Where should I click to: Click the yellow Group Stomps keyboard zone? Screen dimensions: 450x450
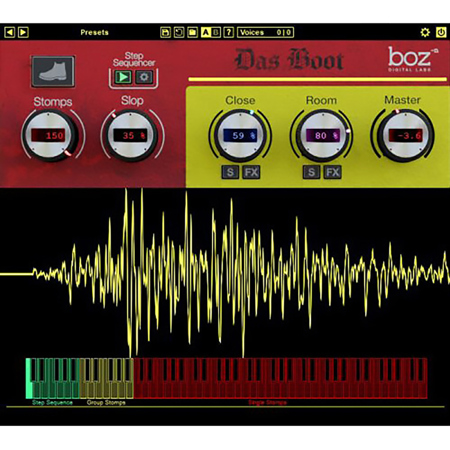coord(106,378)
